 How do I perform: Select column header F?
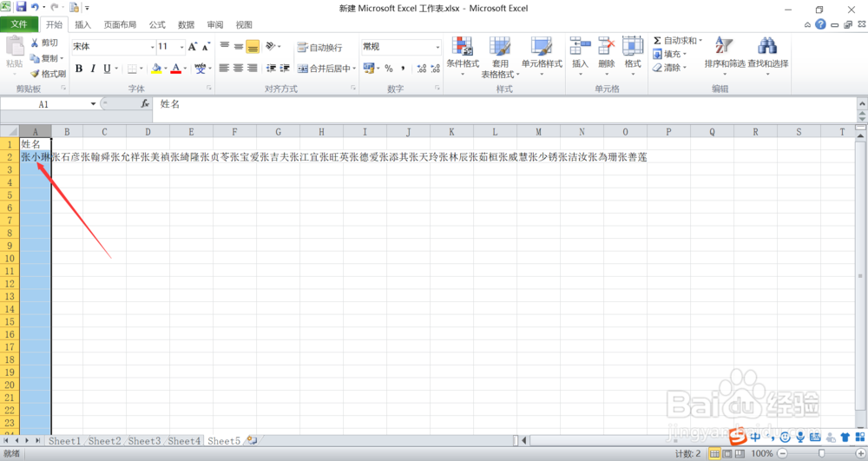pyautogui.click(x=234, y=132)
